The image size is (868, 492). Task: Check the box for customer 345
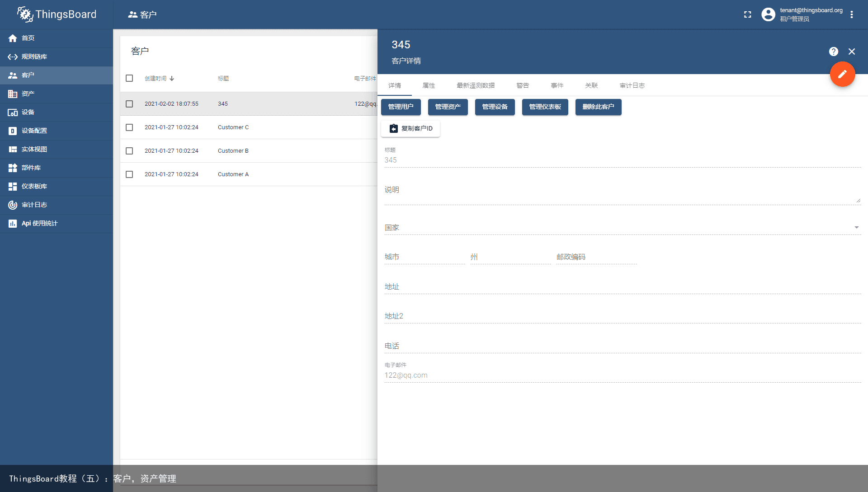click(129, 104)
